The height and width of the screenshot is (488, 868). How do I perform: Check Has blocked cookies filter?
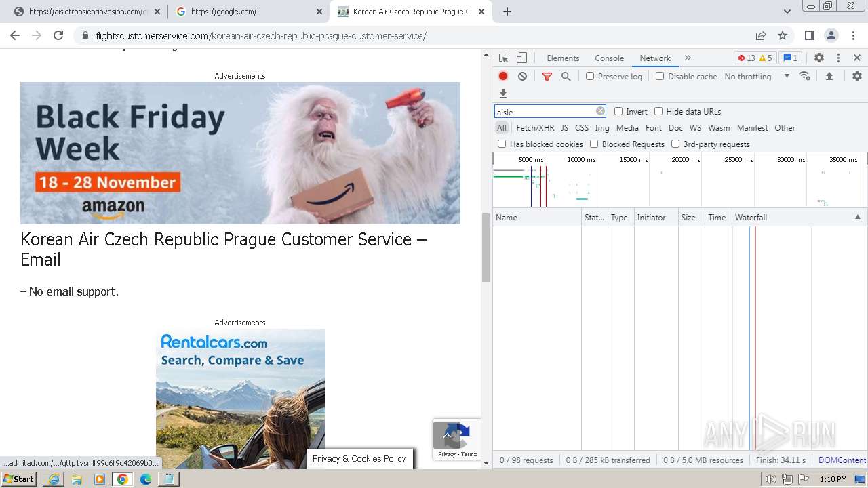502,144
